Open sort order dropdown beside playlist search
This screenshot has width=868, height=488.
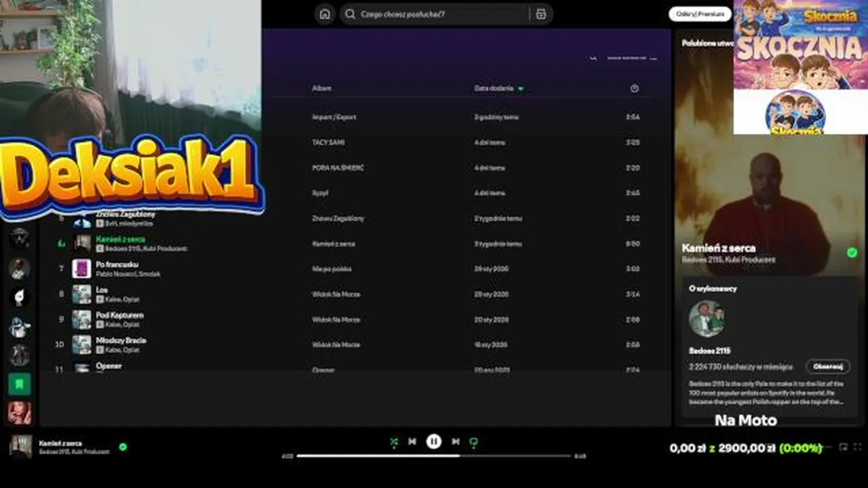pos(632,58)
